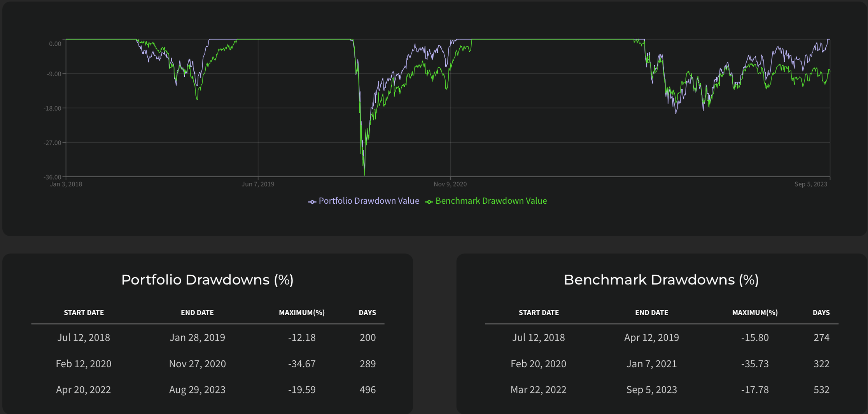Click Portfolio table DAYS column header
Screen dimensions: 868x414
coord(367,313)
